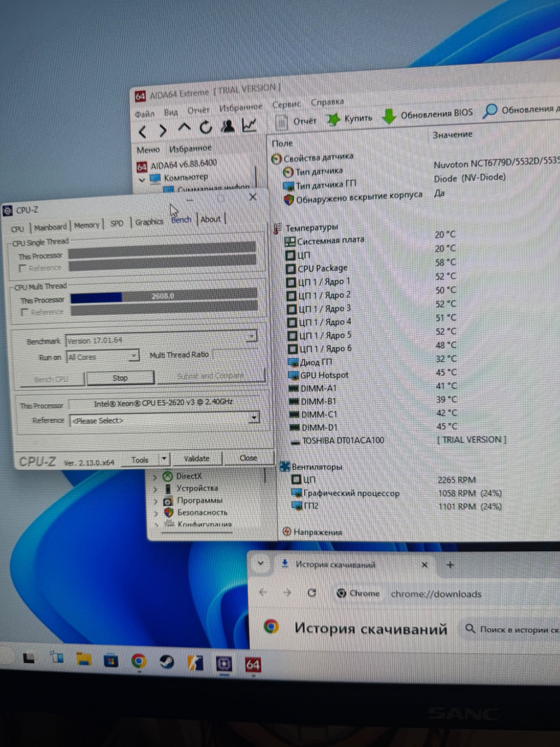Refresh AIDA64 sensor page
Screen dimensions: 560x747
click(206, 127)
